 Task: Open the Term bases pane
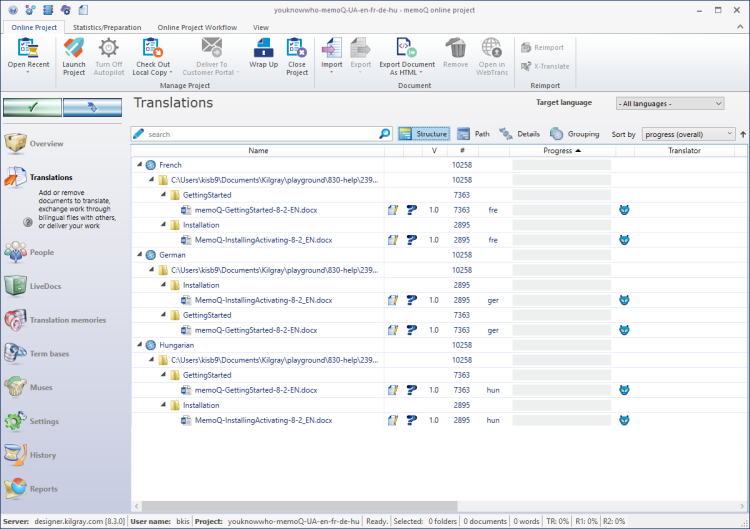coord(50,354)
